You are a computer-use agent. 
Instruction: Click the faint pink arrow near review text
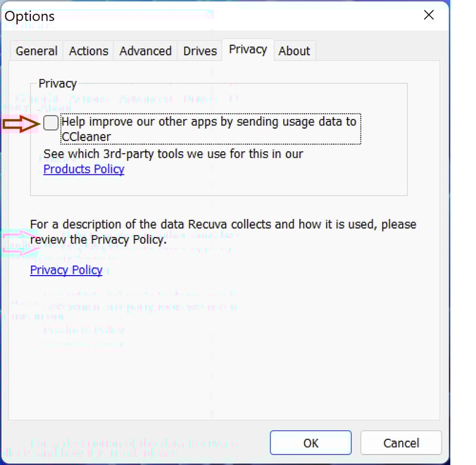click(x=20, y=242)
